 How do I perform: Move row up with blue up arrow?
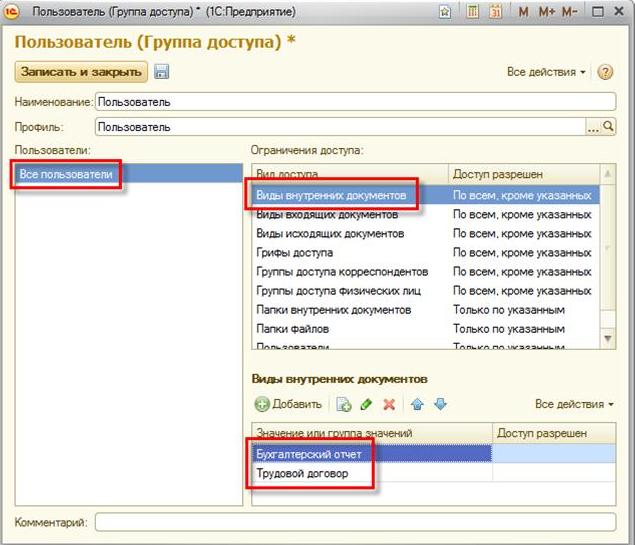pos(417,404)
